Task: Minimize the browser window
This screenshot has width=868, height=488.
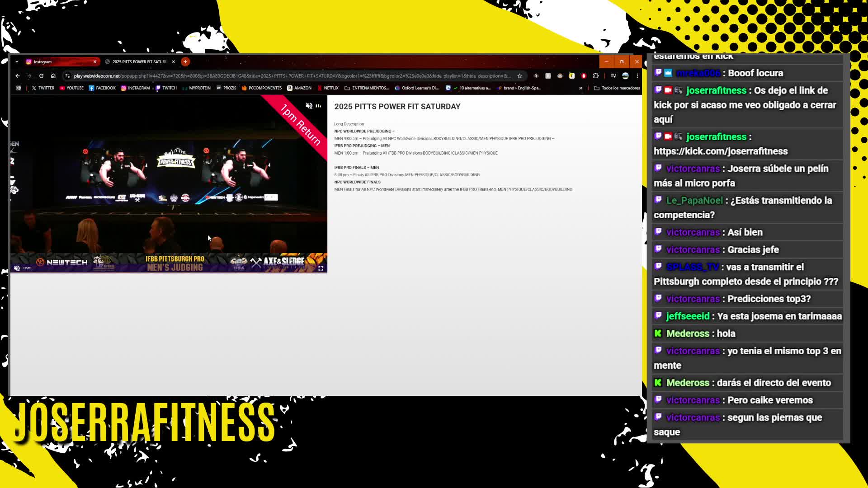Action: [607, 61]
